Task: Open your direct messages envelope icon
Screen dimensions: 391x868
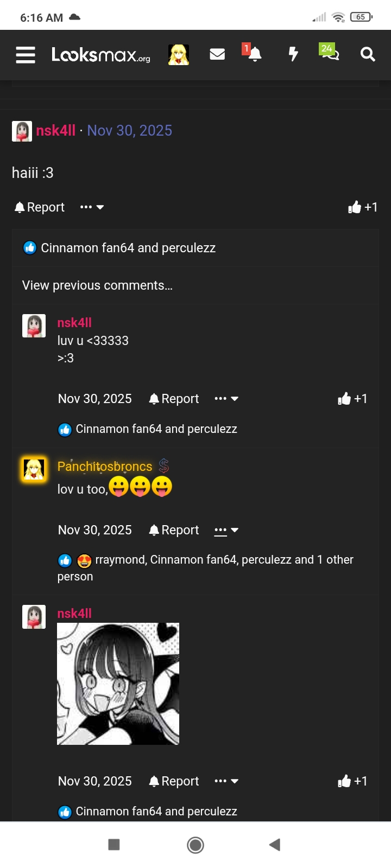Action: tap(217, 54)
